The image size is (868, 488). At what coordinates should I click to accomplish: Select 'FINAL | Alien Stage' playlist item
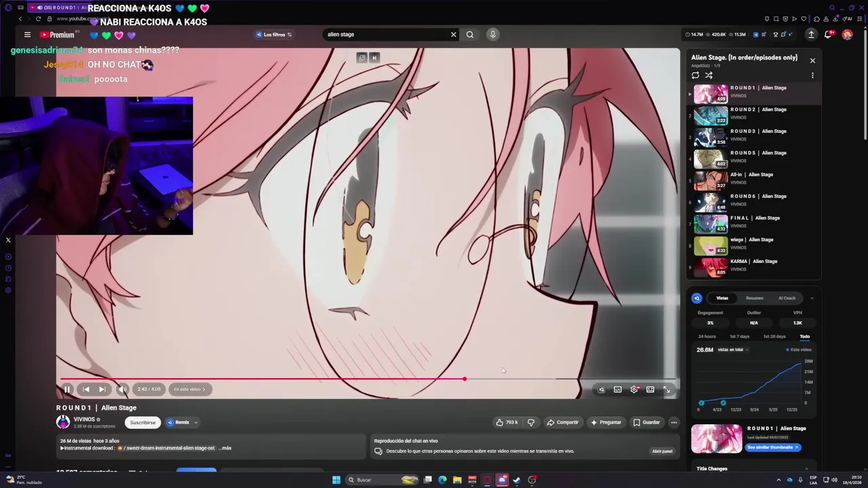click(x=753, y=224)
